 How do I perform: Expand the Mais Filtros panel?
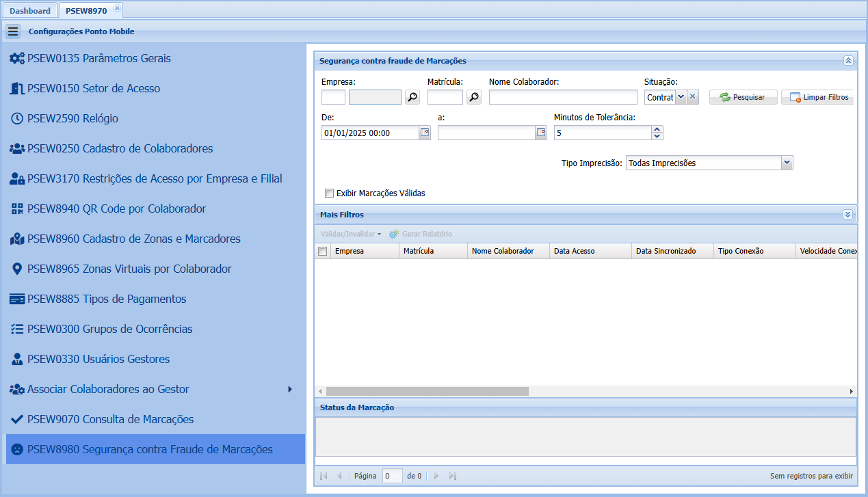point(848,215)
